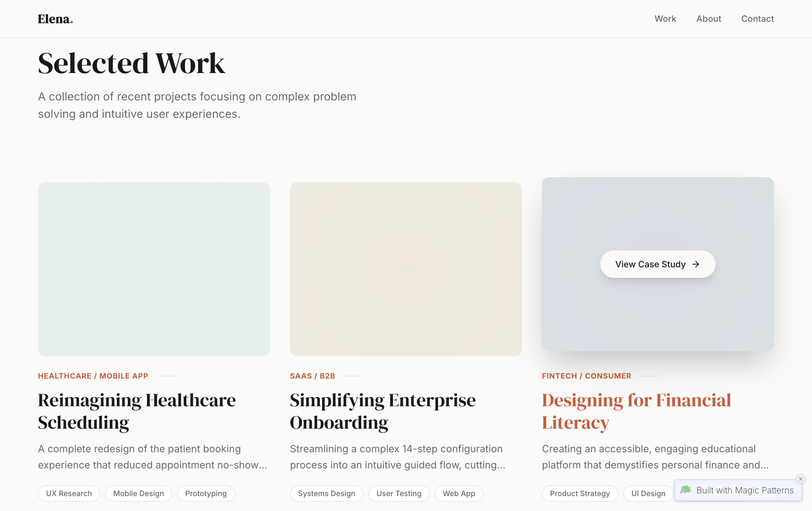The image size is (812, 511).
Task: Click the Magic Patterns logo icon
Action: click(685, 490)
